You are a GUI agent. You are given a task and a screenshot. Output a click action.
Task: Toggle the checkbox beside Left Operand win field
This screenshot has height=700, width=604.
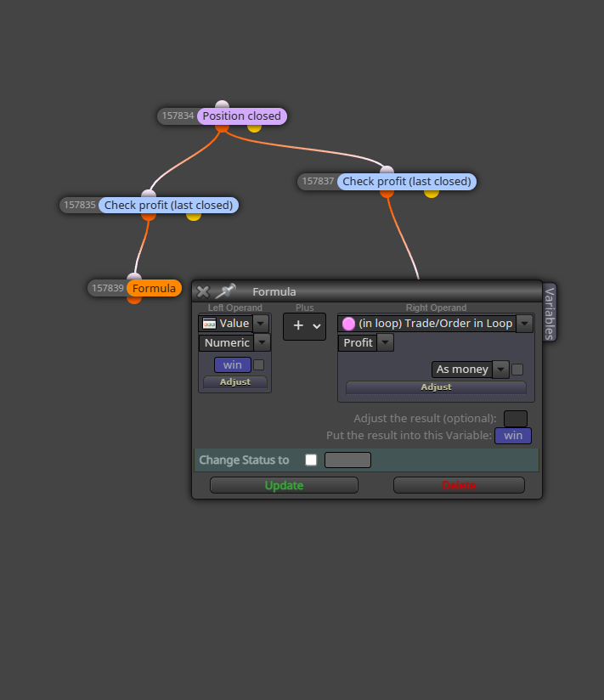pos(258,364)
